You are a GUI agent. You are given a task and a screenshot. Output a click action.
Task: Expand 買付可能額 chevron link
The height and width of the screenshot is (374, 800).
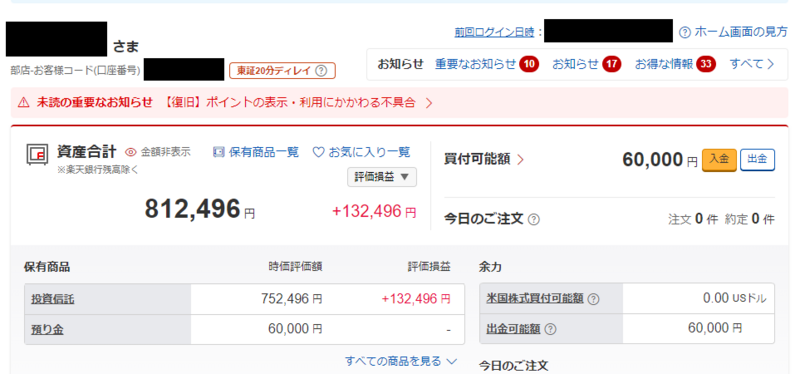point(484,160)
